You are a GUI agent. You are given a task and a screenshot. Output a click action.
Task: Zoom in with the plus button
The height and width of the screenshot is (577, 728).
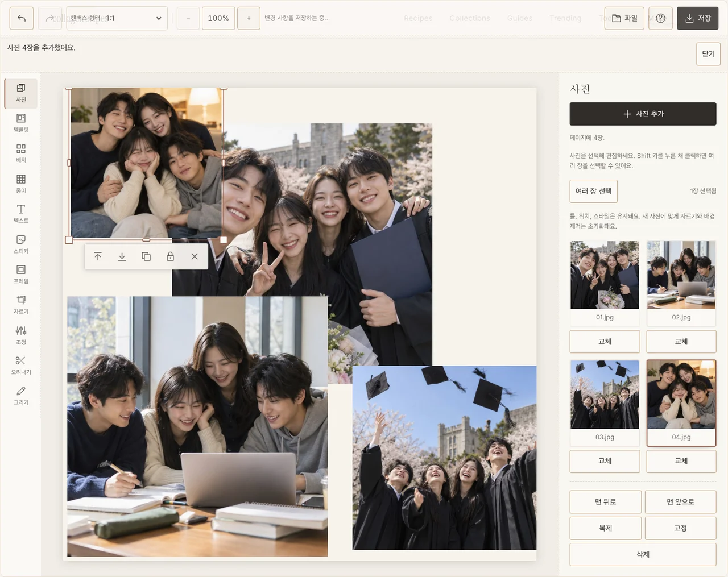pyautogui.click(x=249, y=18)
